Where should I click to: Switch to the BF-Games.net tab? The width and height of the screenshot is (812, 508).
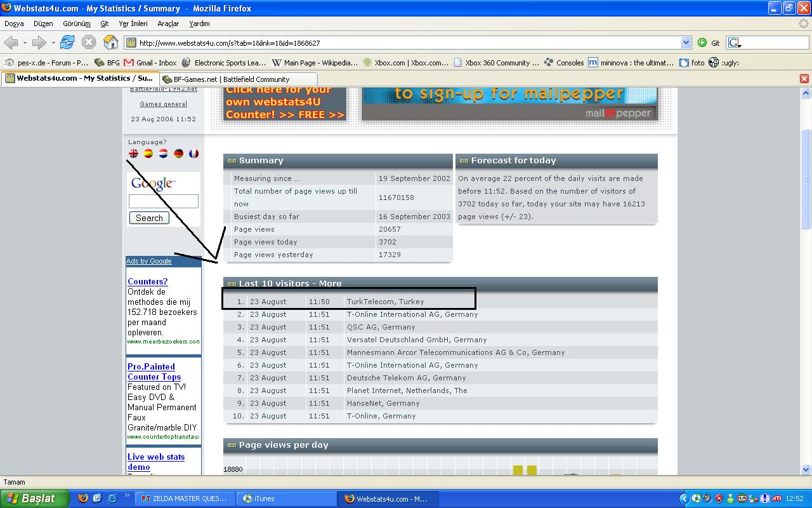click(x=226, y=79)
